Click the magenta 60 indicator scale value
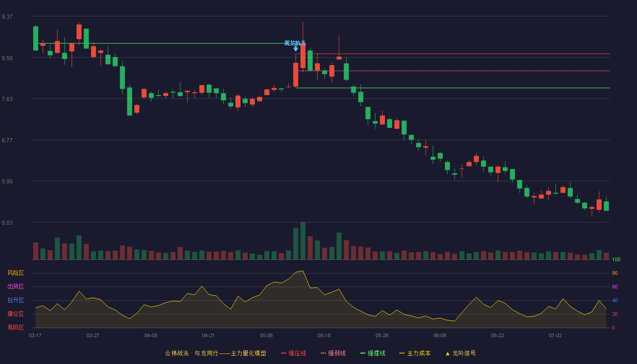 click(615, 287)
